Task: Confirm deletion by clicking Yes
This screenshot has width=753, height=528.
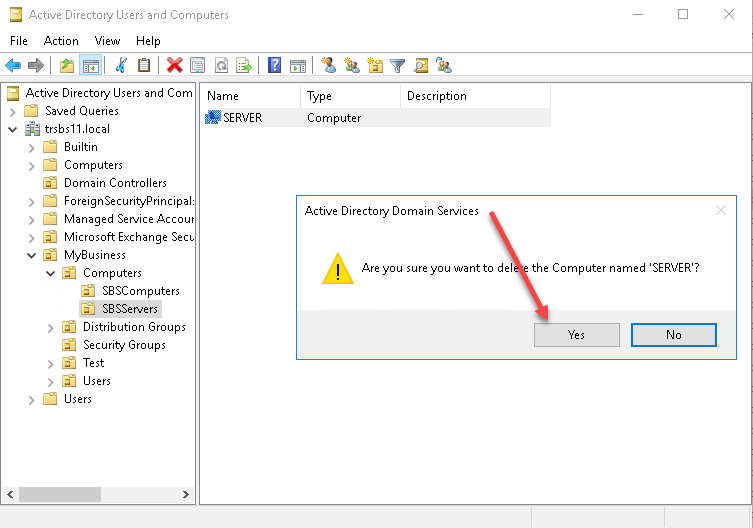Action: (x=576, y=335)
